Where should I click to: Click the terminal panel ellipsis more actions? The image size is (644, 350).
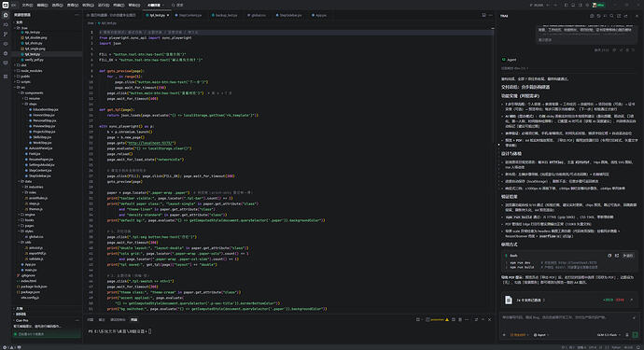[467, 319]
